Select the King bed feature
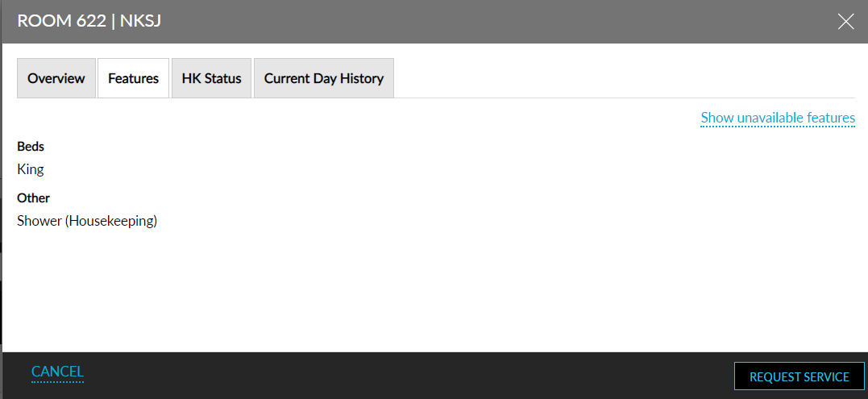Image resolution: width=868 pixels, height=399 pixels. [x=31, y=169]
